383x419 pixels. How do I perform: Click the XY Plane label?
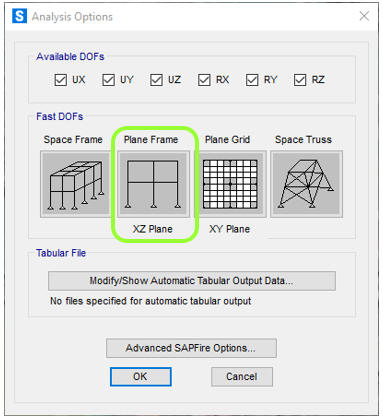point(229,229)
